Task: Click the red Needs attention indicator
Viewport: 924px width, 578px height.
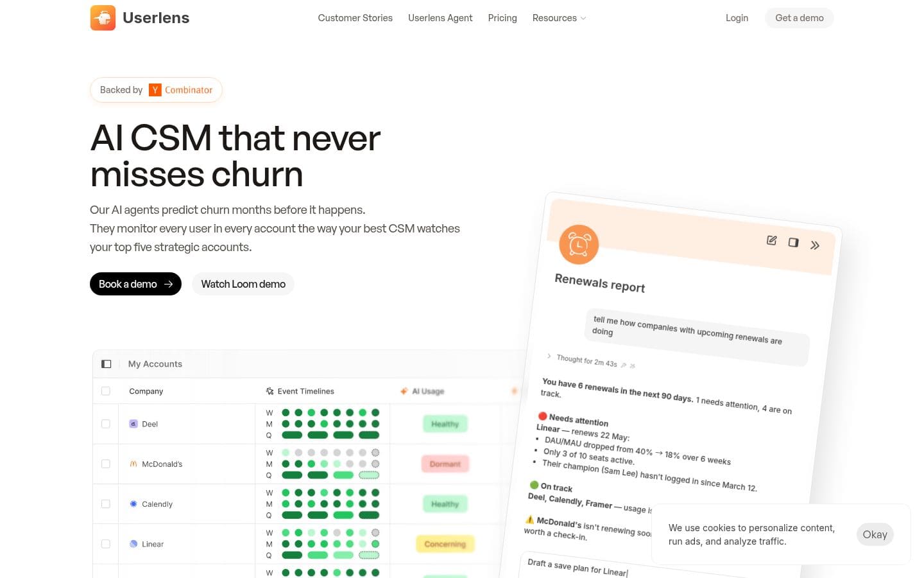Action: tap(542, 416)
